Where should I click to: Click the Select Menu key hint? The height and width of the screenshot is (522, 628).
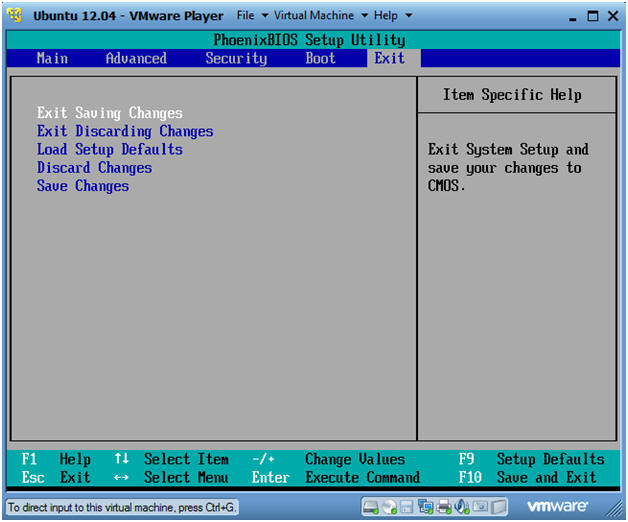[171, 478]
